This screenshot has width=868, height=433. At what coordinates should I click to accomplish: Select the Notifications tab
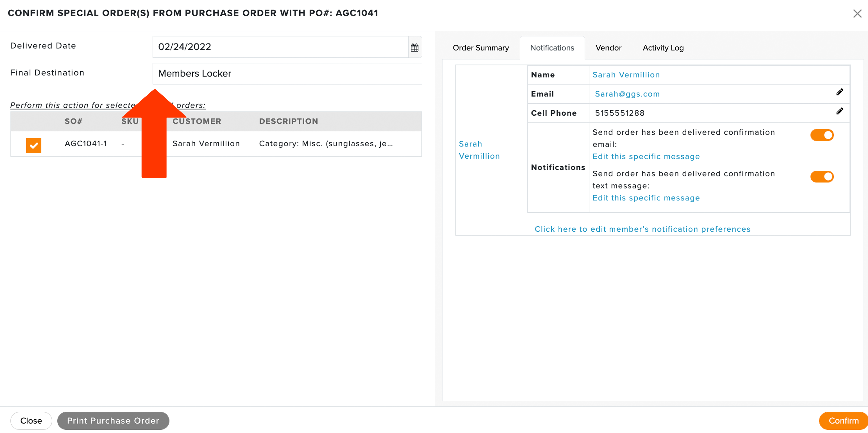tap(552, 48)
